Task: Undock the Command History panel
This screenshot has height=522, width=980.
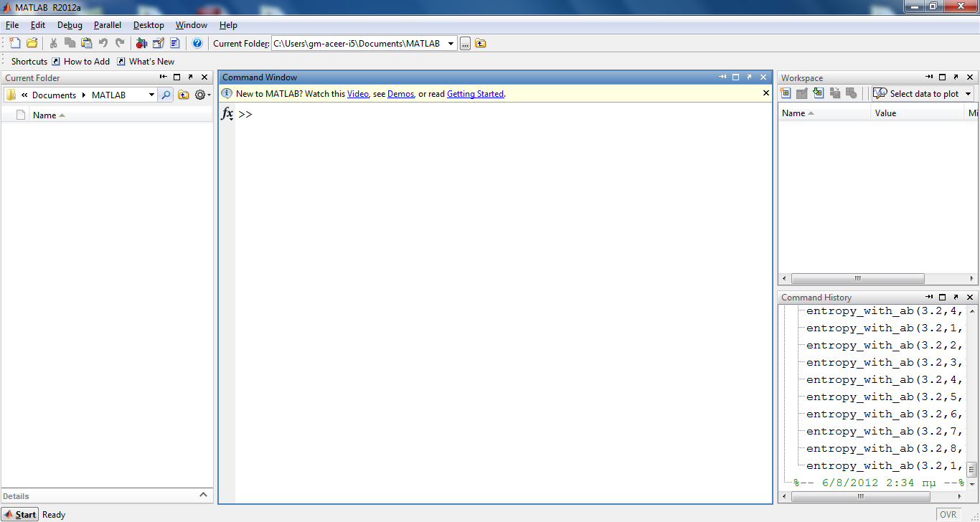Action: pos(956,297)
